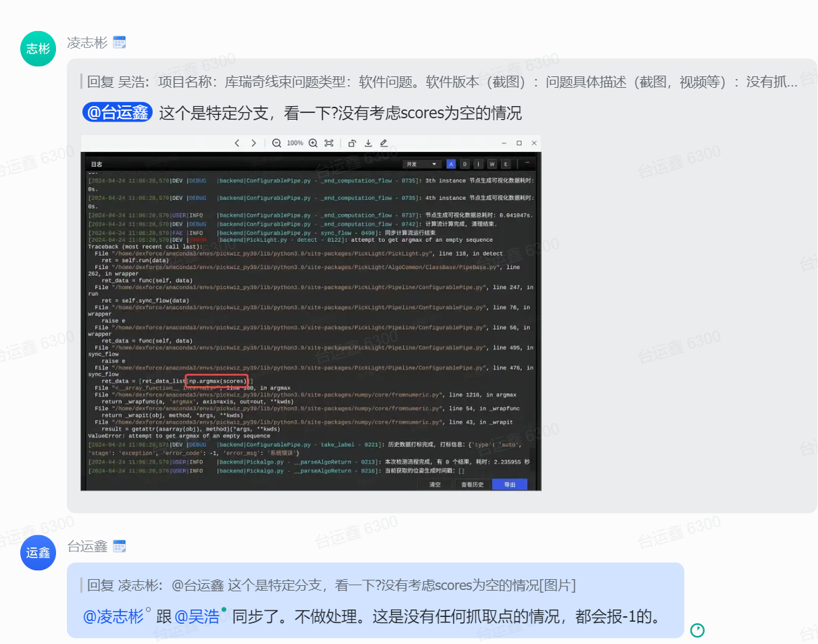818x644 pixels.
Task: Zoom out of the image
Action: pos(277,143)
